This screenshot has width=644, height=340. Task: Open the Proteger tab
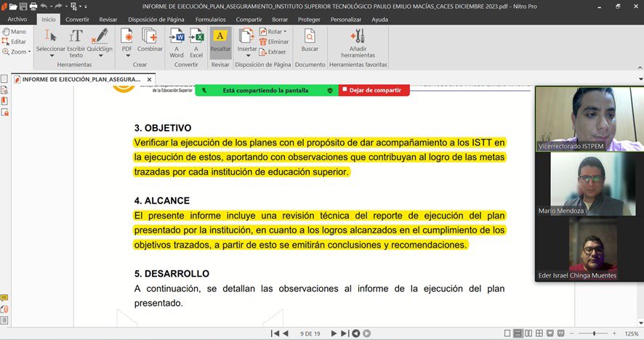309,20
